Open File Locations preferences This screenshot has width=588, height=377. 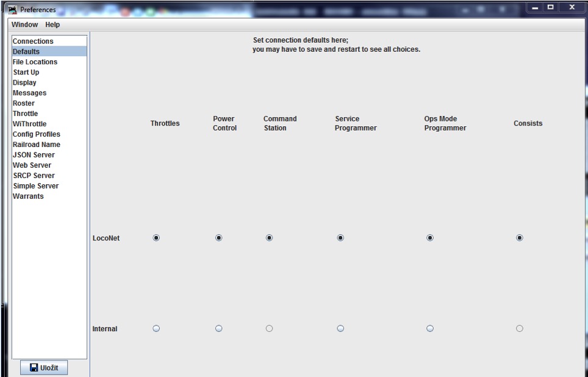(35, 62)
